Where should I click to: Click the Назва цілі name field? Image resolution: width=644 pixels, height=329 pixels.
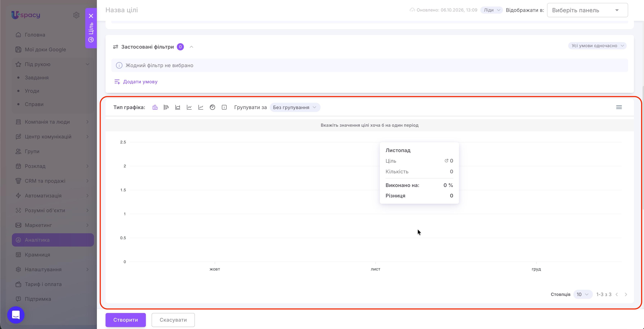pos(122,10)
